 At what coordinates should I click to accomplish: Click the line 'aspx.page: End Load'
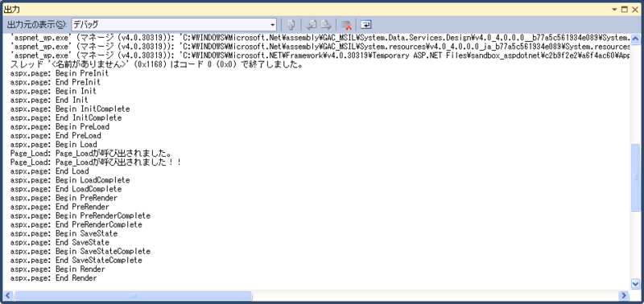point(49,171)
